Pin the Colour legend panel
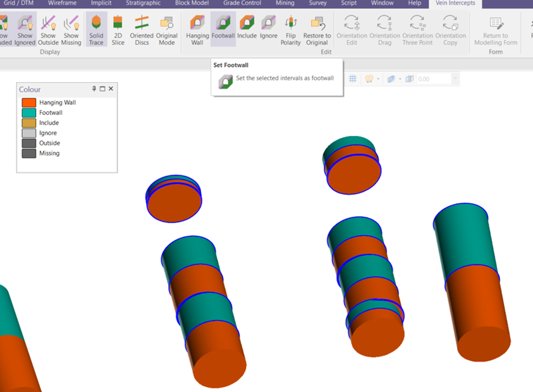The image size is (533, 392). pyautogui.click(x=94, y=89)
